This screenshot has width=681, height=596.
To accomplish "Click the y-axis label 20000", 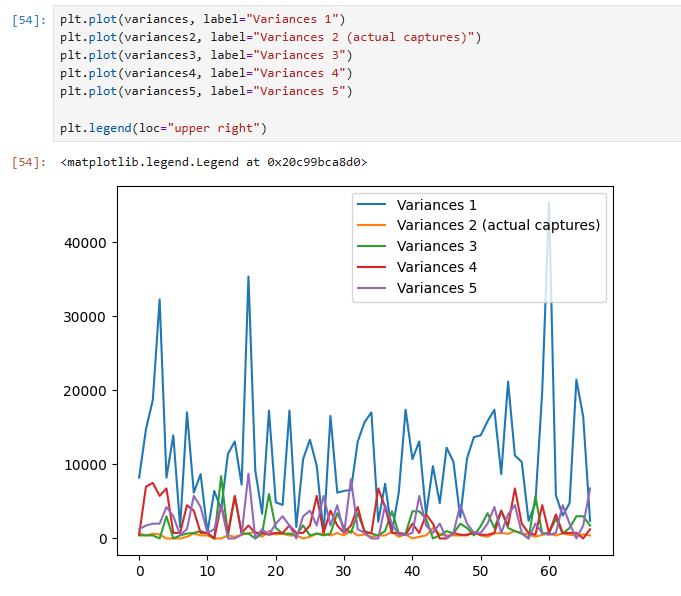I will [85, 391].
